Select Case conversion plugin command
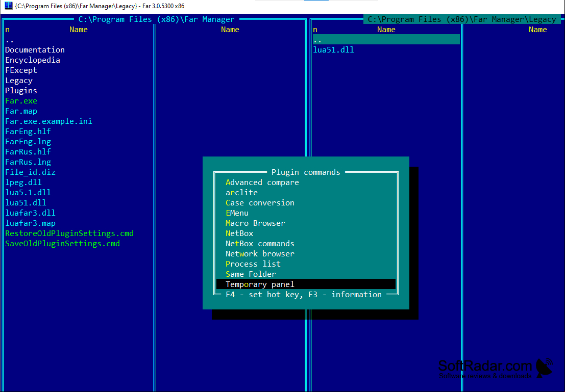Image resolution: width=565 pixels, height=392 pixels. coord(260,203)
